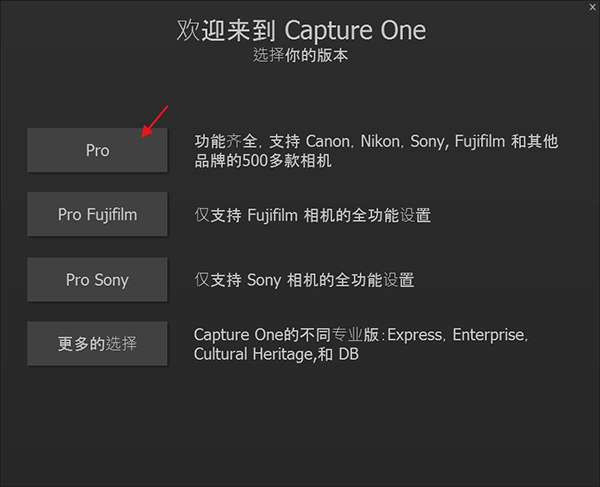600x487 pixels.
Task: Select the Pro version button
Action: click(97, 150)
